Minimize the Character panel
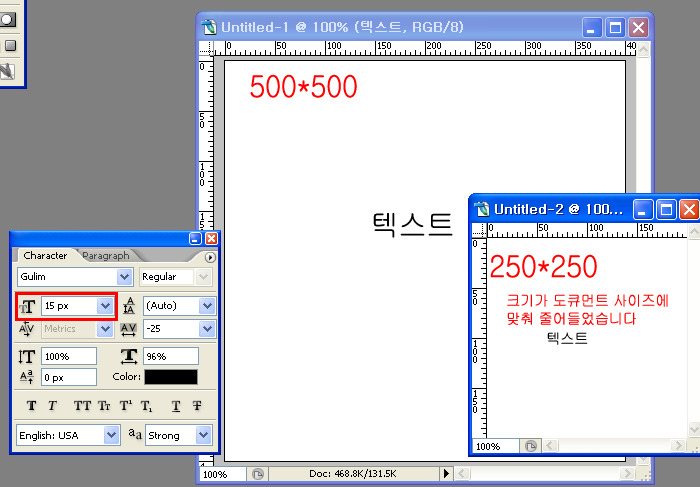This screenshot has width=700, height=487. coord(195,238)
